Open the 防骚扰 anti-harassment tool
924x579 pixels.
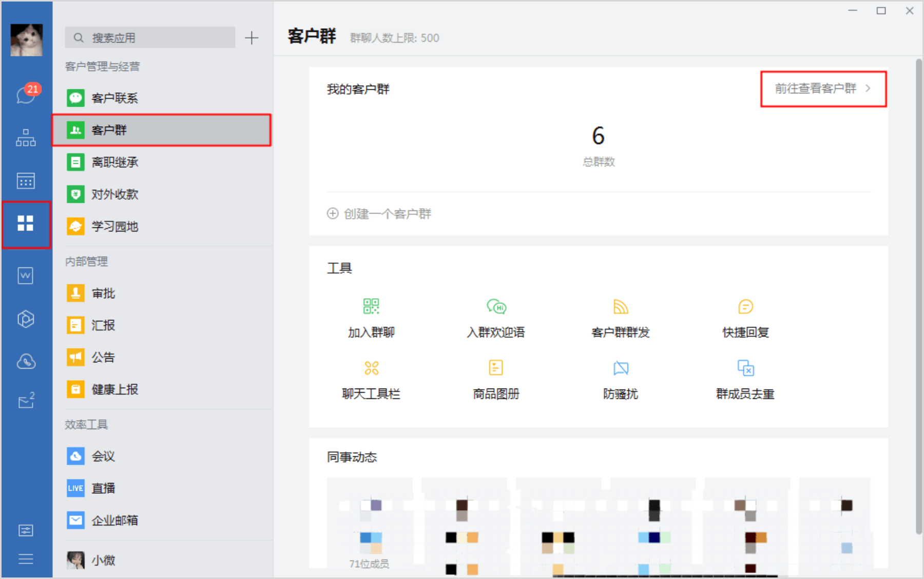point(621,379)
